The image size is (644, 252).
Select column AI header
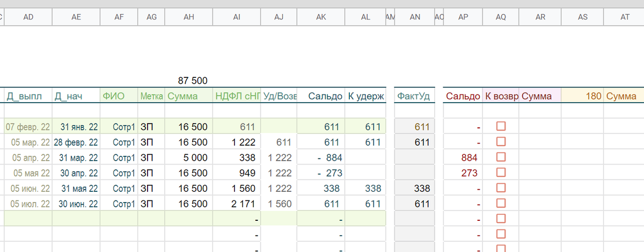[x=237, y=17]
